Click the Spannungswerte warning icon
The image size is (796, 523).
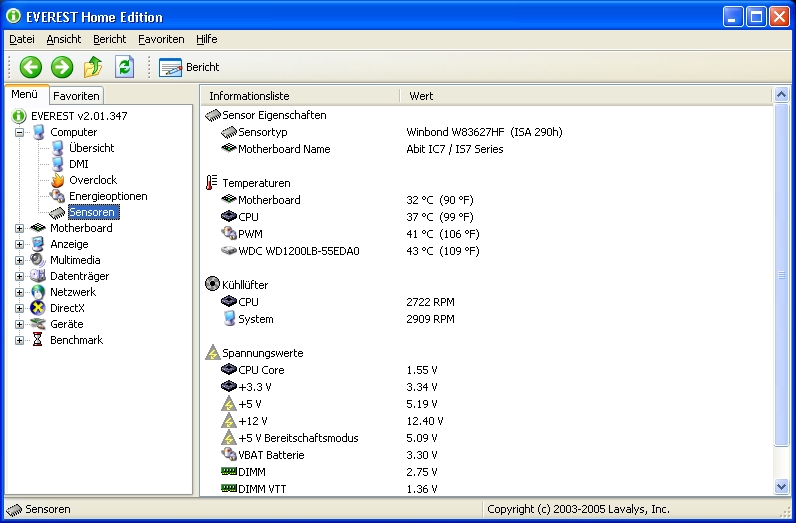click(213, 352)
